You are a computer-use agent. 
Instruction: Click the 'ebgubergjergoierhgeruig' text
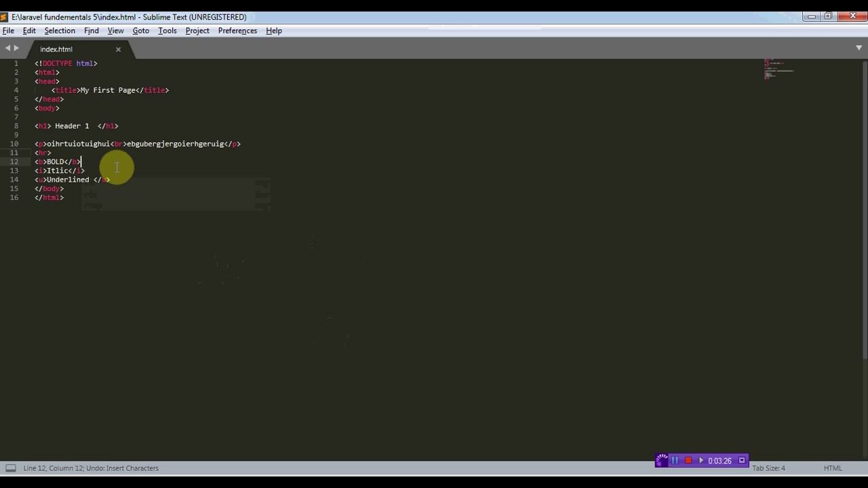(175, 144)
